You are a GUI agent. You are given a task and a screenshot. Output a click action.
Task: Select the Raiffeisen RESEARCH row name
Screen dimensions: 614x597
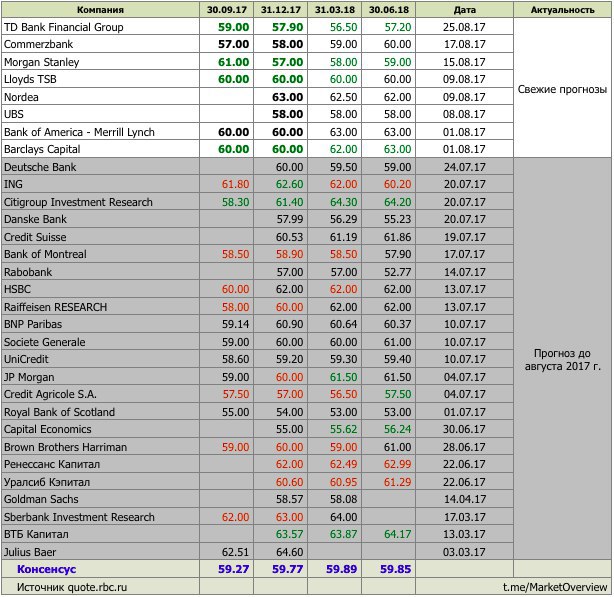pyautogui.click(x=55, y=307)
